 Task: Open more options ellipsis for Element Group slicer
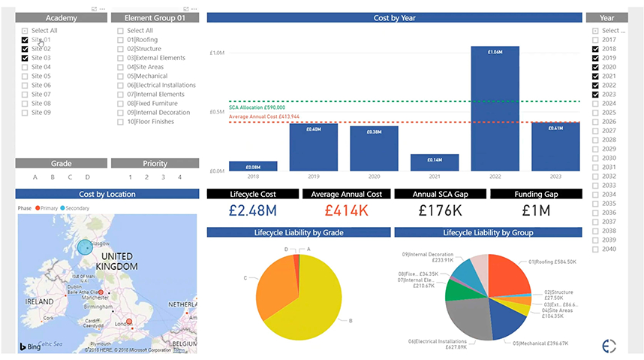click(x=195, y=8)
